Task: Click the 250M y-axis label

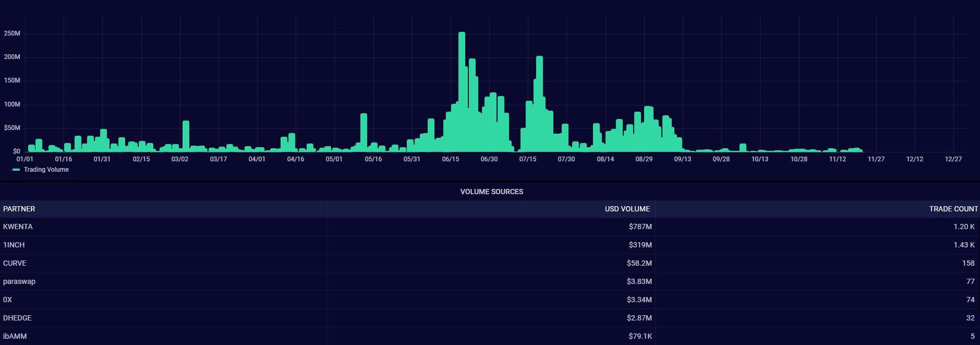Action: click(12, 33)
